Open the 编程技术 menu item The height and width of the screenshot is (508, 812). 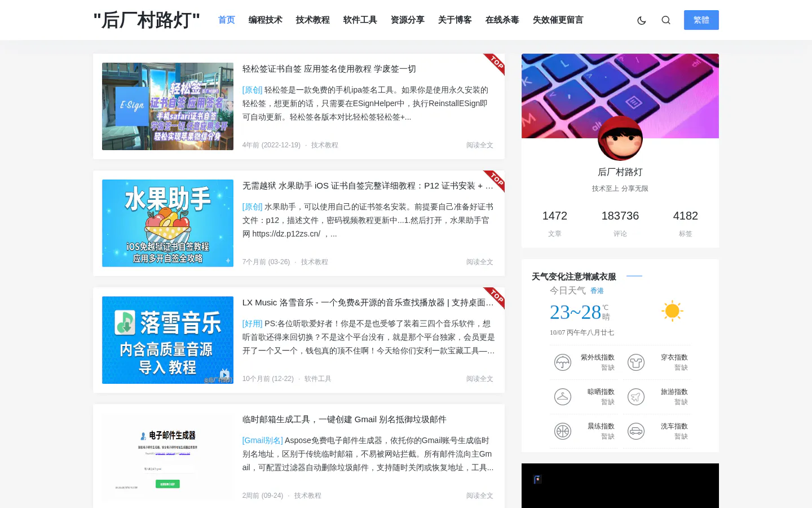pyautogui.click(x=266, y=20)
